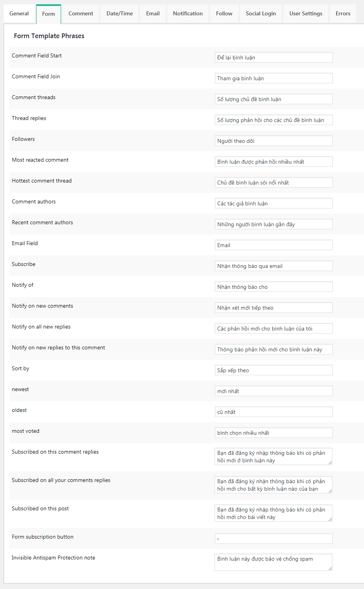Screen dimensions: 364x589
Task: Click resize grip of Subscribed comment replies textarea
Action: pyautogui.click(x=330, y=463)
